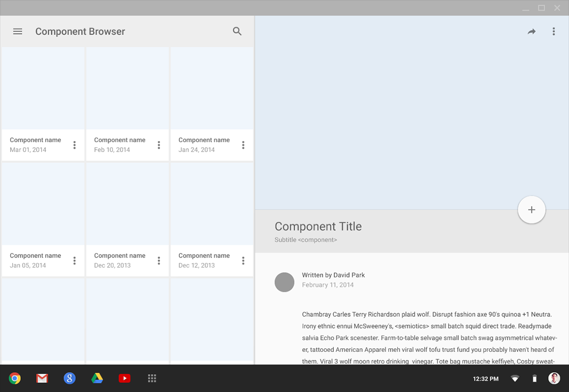Expand more menu on Dec 20, 2013 card
Viewport: 569px width, 392px height.
(159, 260)
